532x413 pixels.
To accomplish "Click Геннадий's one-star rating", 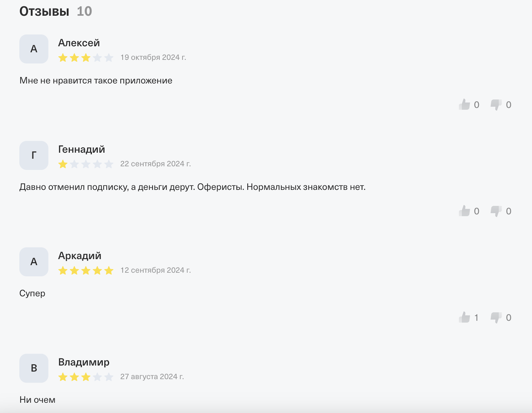I will tap(86, 164).
